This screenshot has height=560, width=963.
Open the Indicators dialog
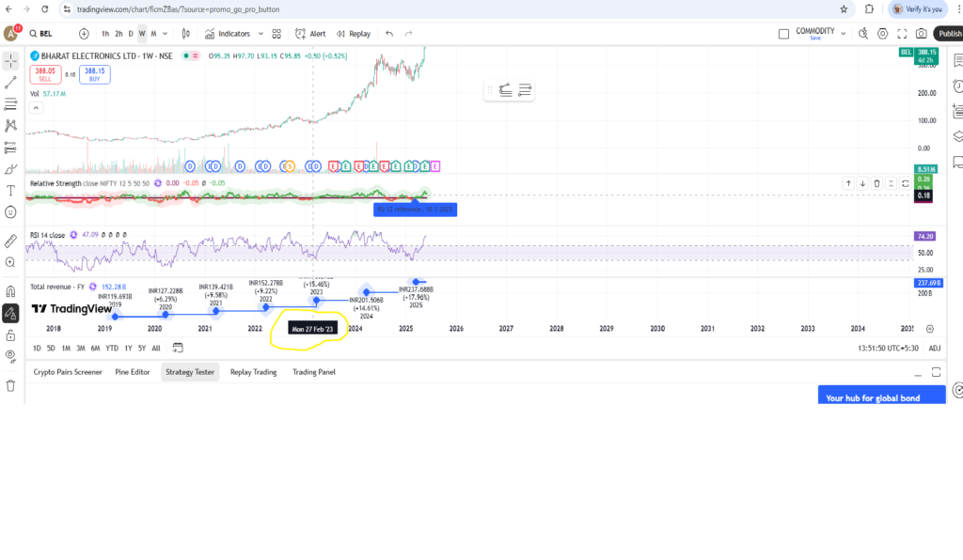click(x=228, y=34)
